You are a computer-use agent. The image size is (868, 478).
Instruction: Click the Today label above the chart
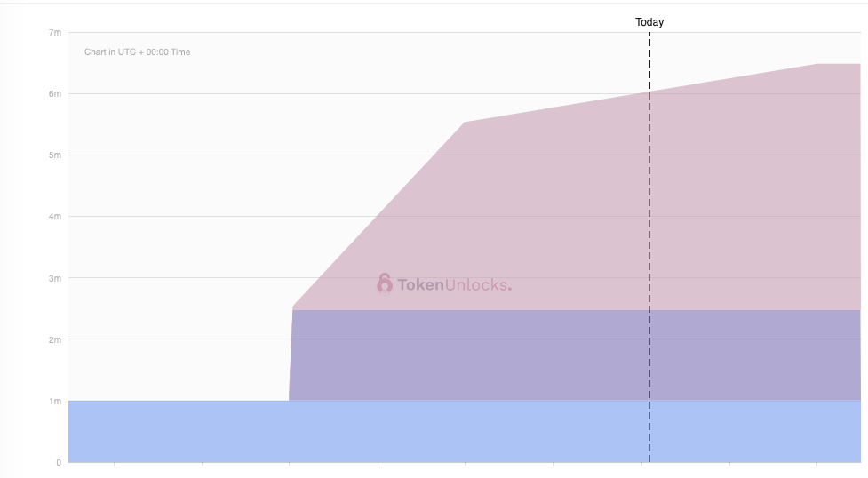649,22
